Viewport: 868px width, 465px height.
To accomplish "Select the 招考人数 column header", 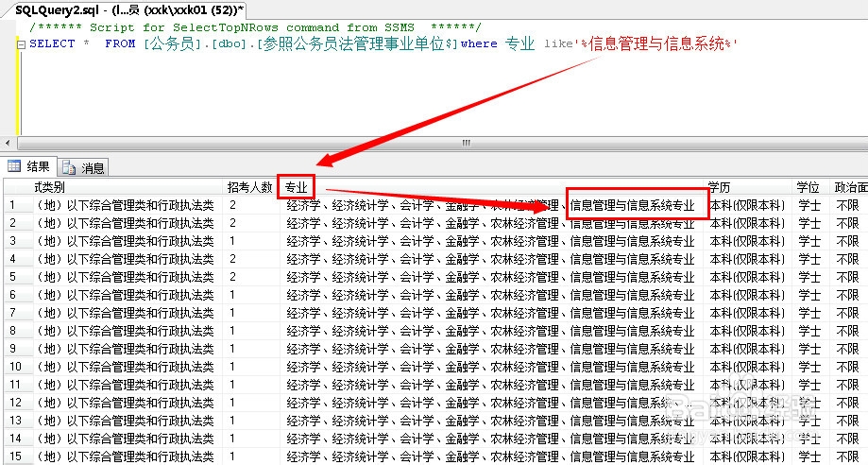I will [x=250, y=187].
